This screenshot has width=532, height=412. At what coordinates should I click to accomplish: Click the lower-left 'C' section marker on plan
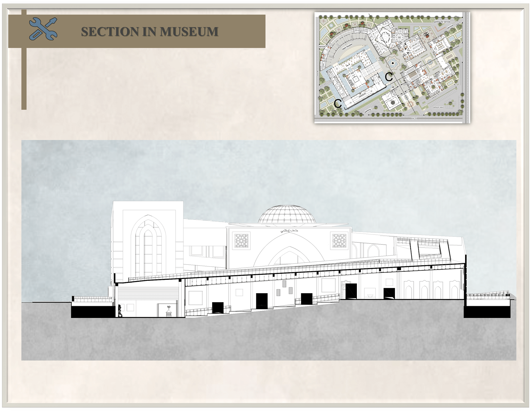(338, 103)
